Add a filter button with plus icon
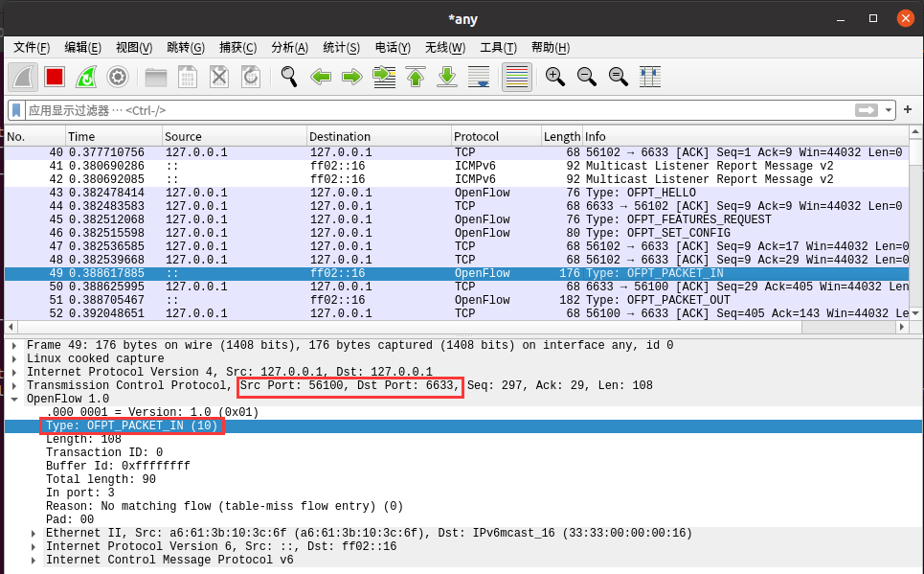Viewport: 924px width, 574px height. [908, 109]
